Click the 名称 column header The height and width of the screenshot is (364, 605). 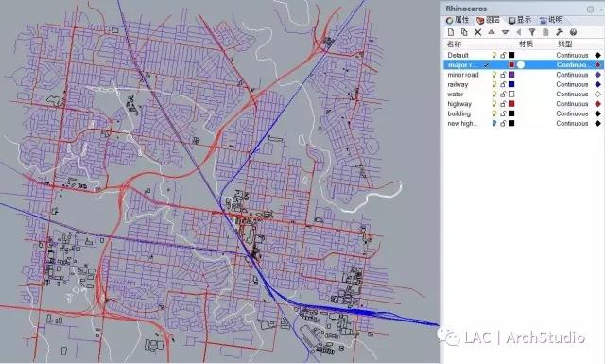[x=454, y=44]
